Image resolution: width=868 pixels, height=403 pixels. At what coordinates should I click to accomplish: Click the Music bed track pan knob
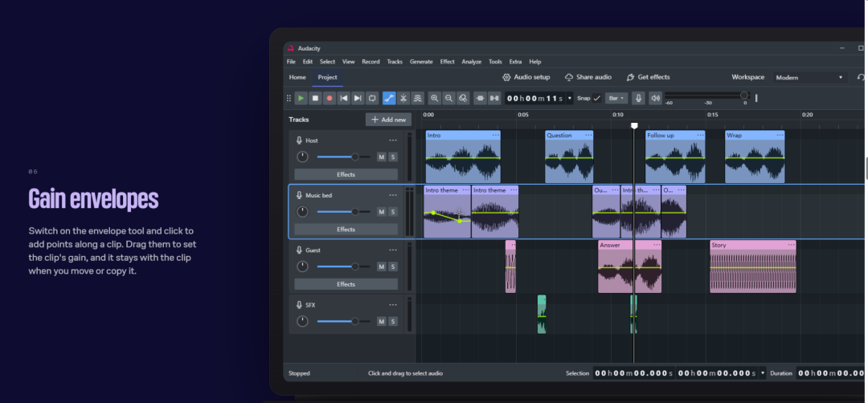(x=302, y=212)
